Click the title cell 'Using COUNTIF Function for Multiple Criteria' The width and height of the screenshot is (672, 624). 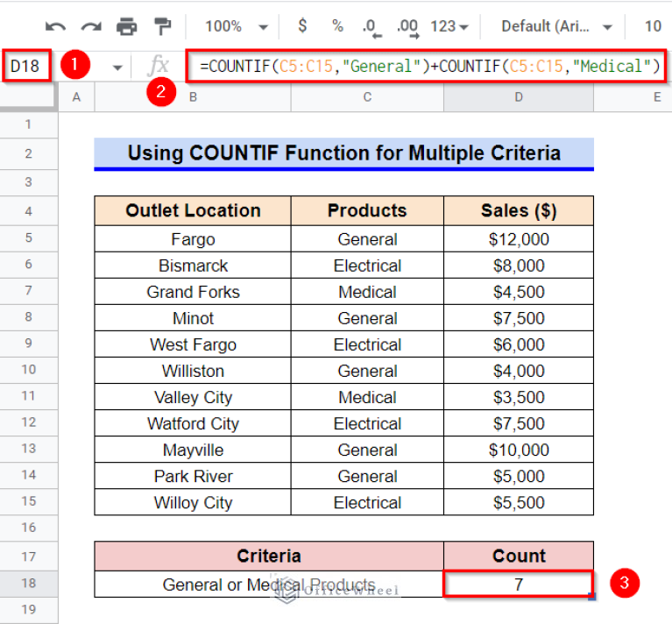tap(343, 153)
